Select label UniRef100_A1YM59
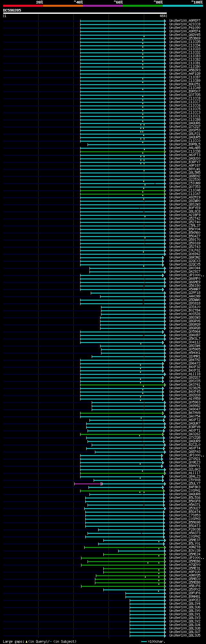The image size is (206, 644). pos(185,399)
